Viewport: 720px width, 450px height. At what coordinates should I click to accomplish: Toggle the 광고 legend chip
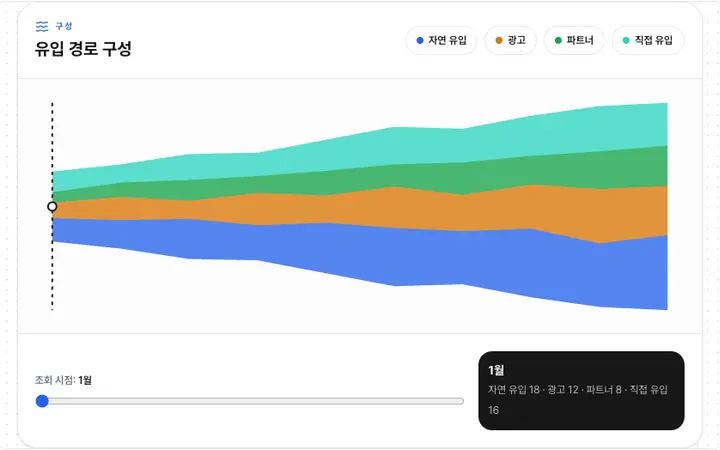[510, 40]
